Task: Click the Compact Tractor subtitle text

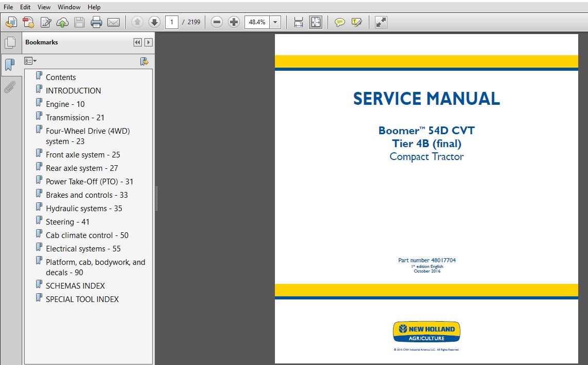Action: (427, 156)
